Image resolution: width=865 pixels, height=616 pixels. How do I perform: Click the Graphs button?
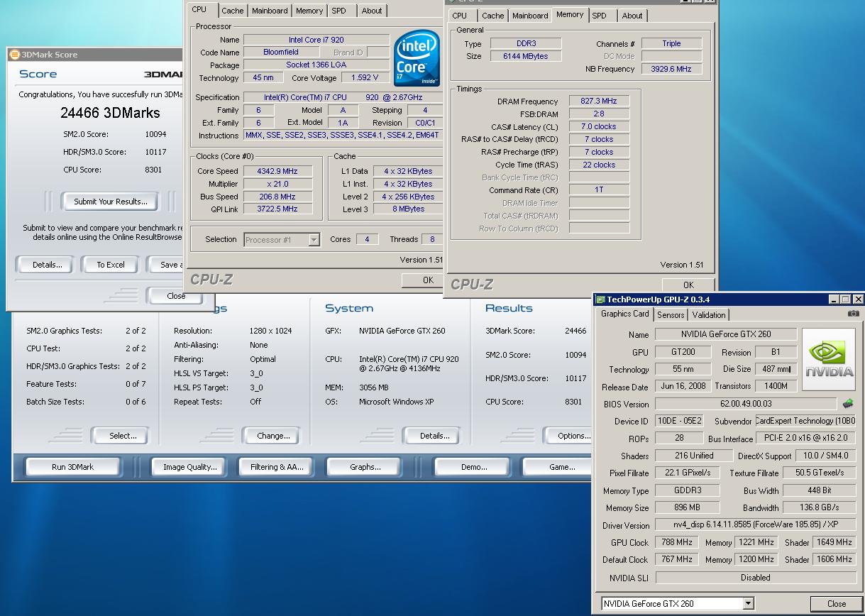(x=365, y=467)
